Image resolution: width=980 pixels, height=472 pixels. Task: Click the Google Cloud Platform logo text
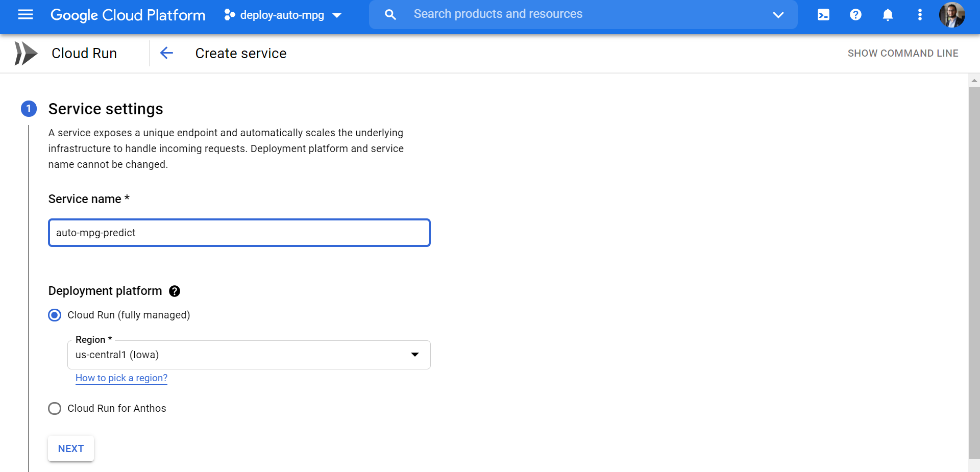[x=128, y=15]
